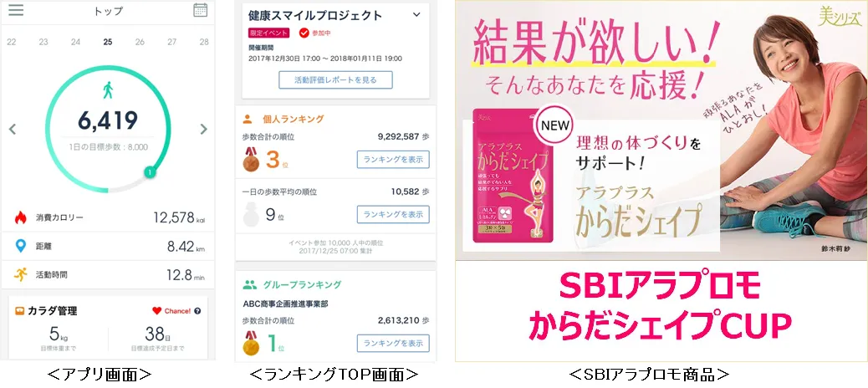The image size is (868, 388).
Task: Collapse the 健康スマイルプロジェクト chevron
Action: click(x=416, y=15)
